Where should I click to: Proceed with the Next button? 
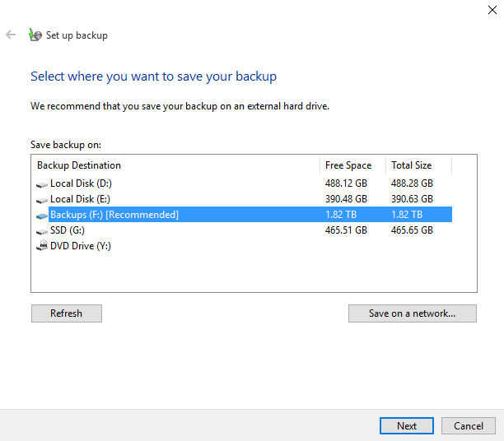click(407, 426)
